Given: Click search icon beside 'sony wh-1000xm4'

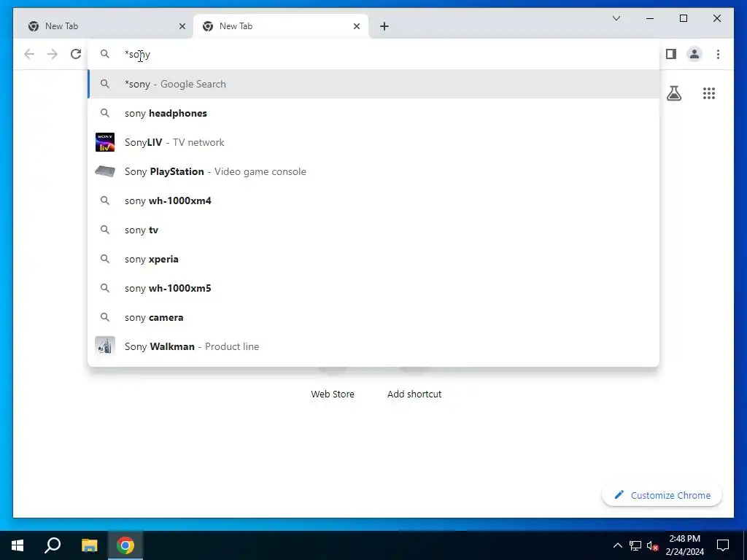Looking at the screenshot, I should click(x=105, y=201).
